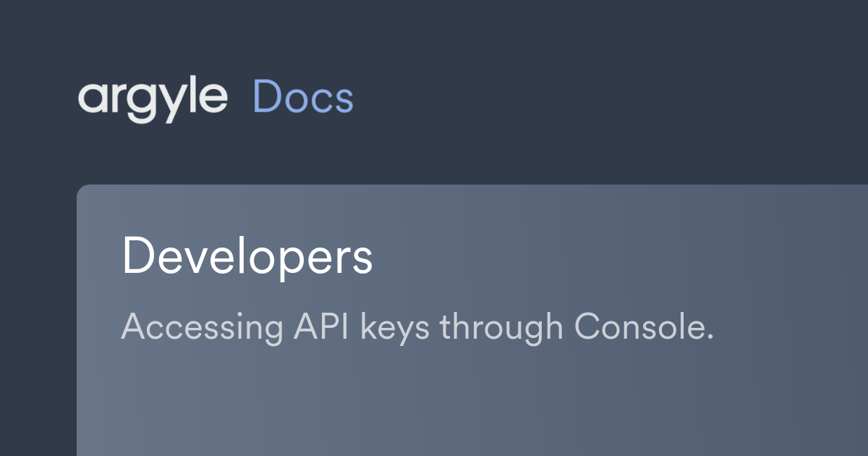Click the rounded top-left corner of the card
Screen dimensions: 868x456
click(82, 190)
